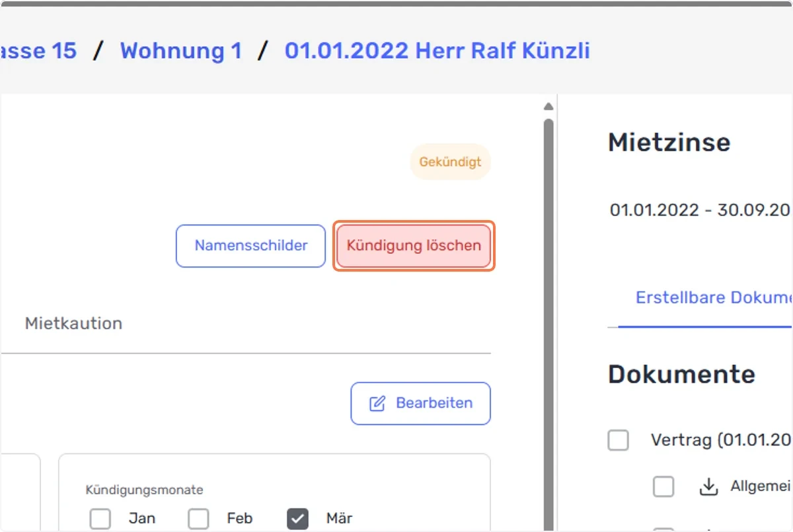793x532 pixels.
Task: Click the Bearbeiten button
Action: 420,403
